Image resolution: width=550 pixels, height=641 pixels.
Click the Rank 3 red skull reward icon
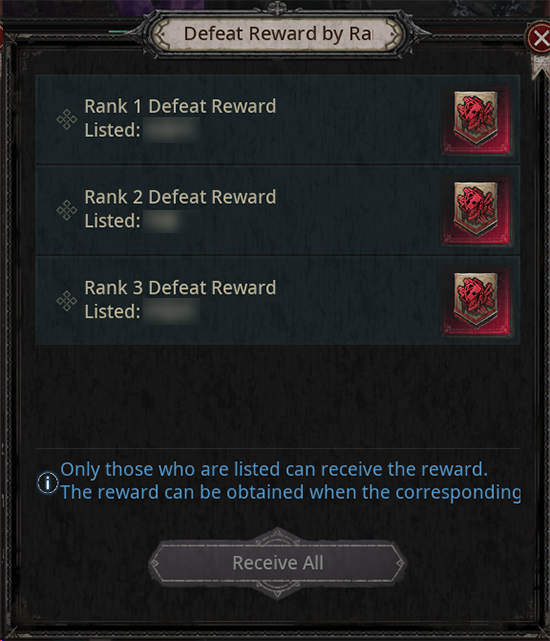(476, 301)
